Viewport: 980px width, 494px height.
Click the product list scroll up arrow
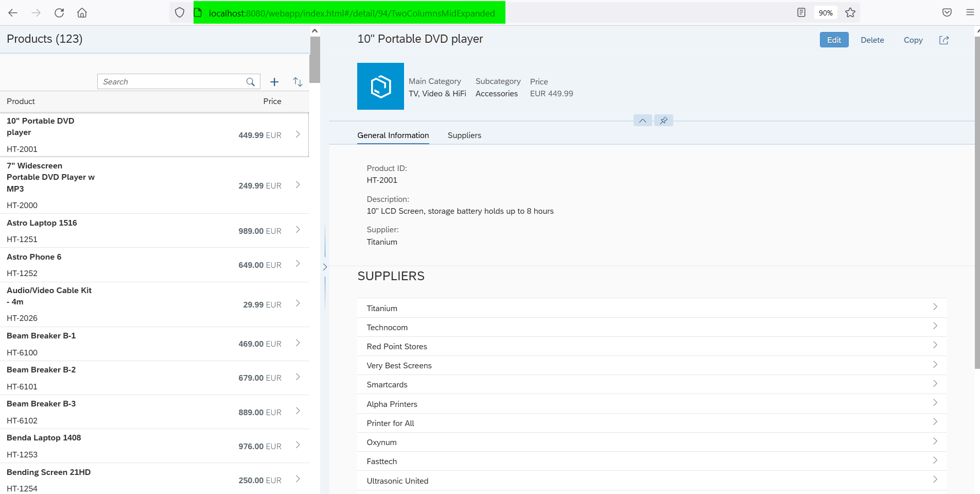tap(314, 31)
